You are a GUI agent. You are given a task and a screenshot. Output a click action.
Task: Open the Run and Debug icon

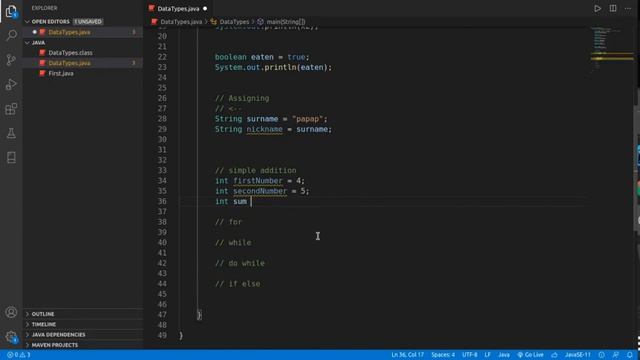(11, 84)
